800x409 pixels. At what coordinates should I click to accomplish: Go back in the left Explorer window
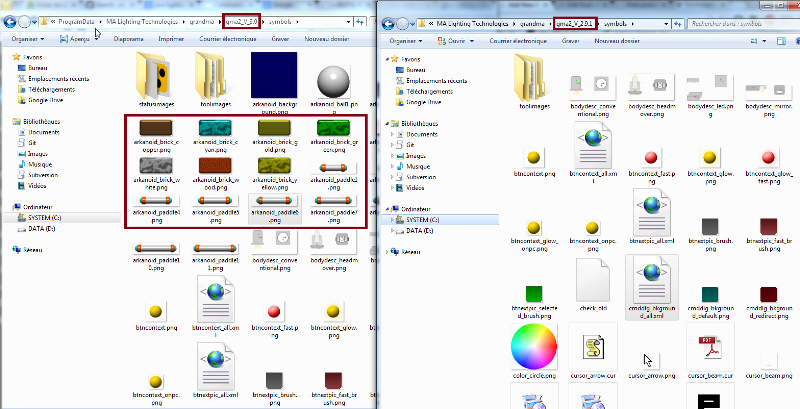click(x=10, y=22)
